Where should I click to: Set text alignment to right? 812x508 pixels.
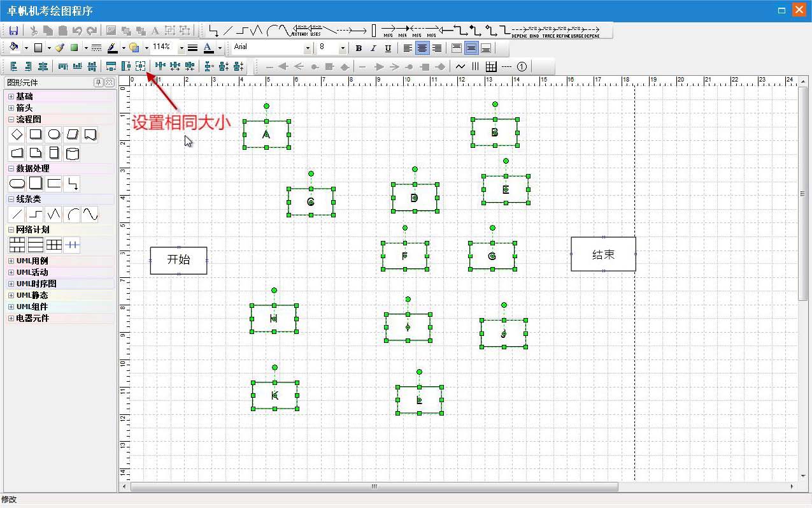[437, 48]
